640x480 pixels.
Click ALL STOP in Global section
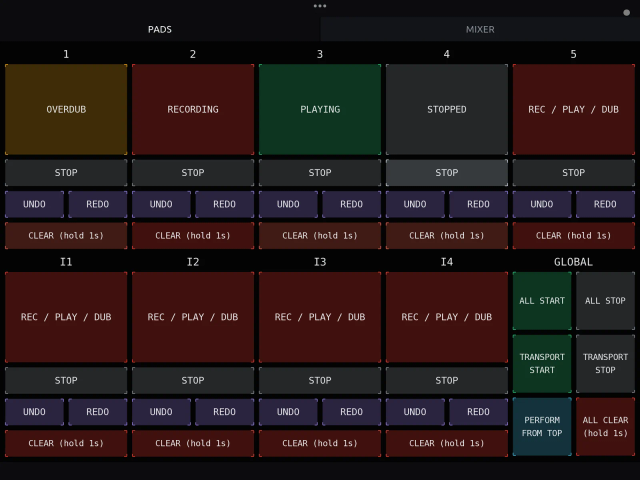[605, 301]
